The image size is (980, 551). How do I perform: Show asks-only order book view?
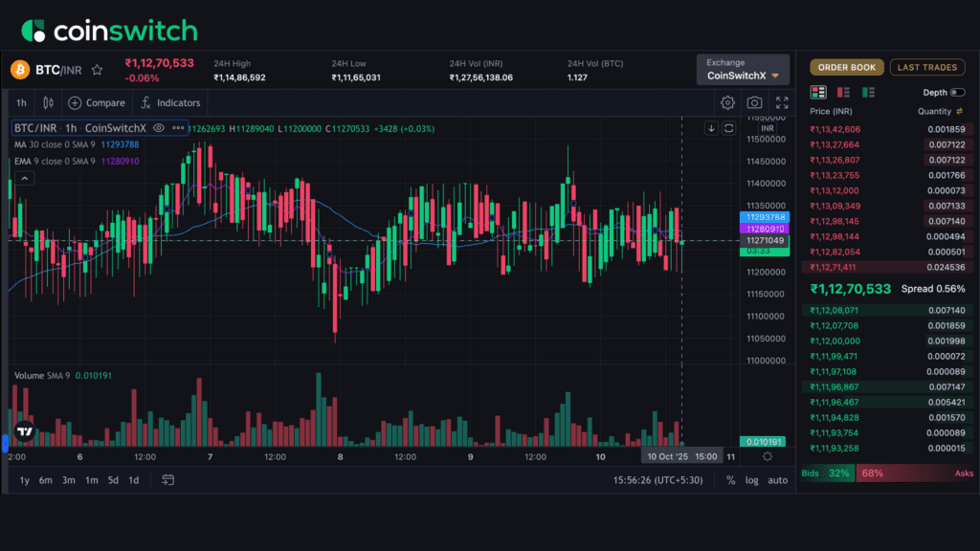(x=843, y=92)
